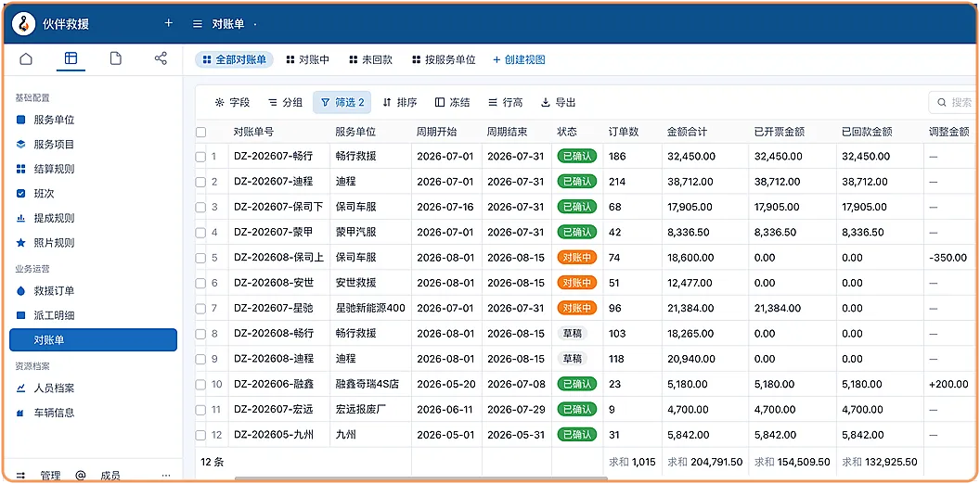The height and width of the screenshot is (484, 980).
Task: Click the 已确认 status tag in row 1
Action: [x=577, y=156]
